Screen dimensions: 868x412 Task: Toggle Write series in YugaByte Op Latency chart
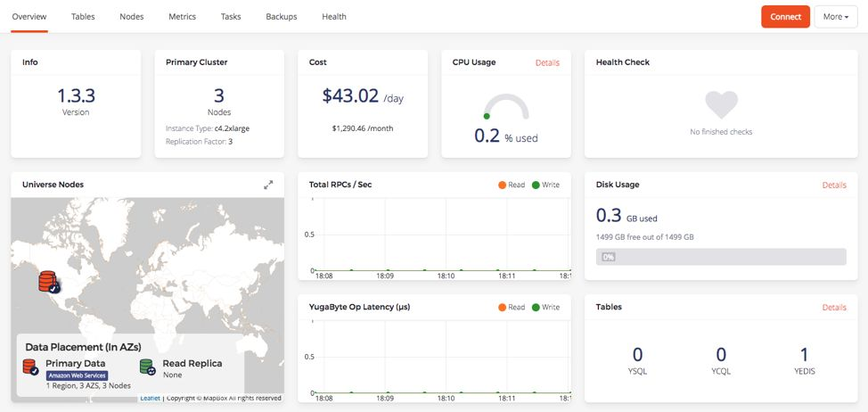(x=545, y=307)
